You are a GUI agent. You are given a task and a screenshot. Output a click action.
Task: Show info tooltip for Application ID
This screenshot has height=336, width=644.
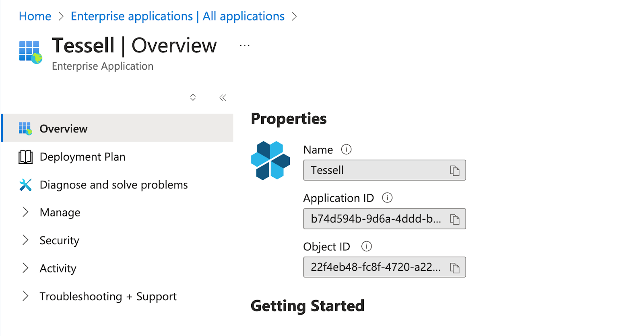click(387, 198)
